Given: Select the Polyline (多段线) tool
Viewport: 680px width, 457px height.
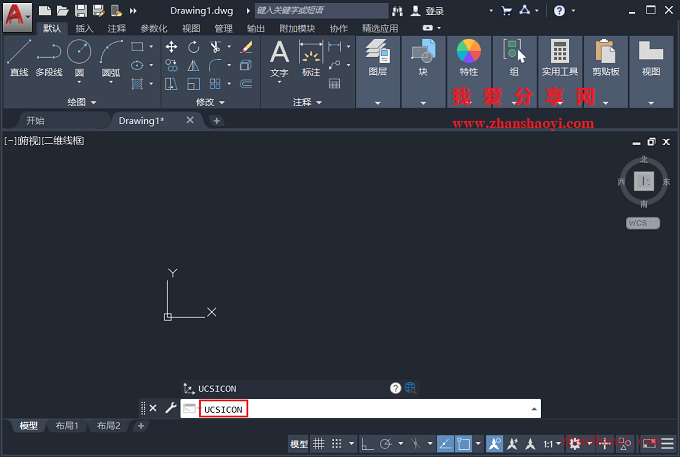Looking at the screenshot, I should coord(49,58).
